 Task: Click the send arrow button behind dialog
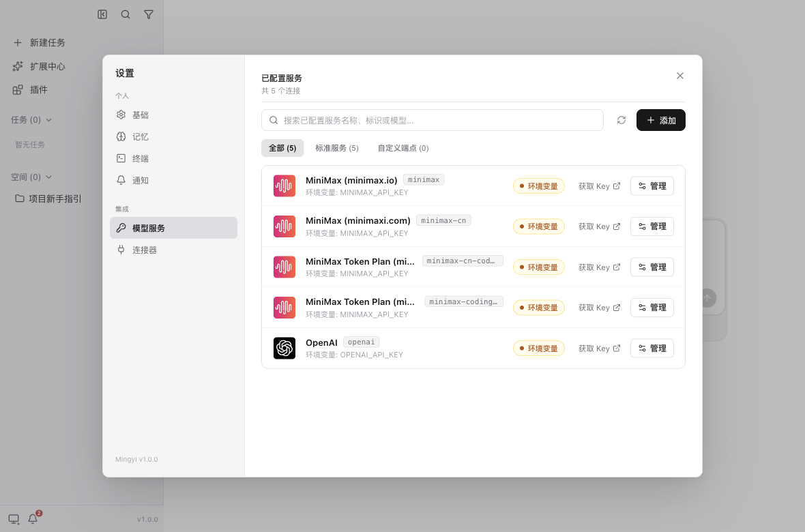708,298
